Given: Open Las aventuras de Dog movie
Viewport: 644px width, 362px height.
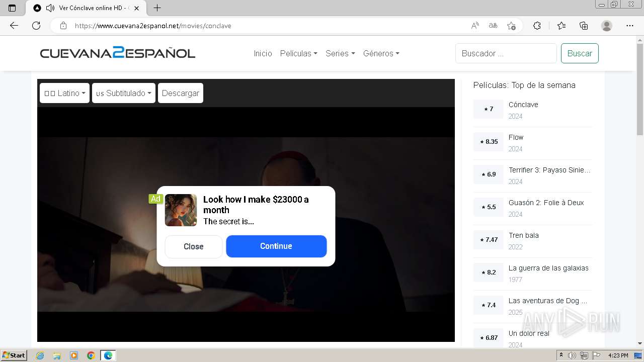Looking at the screenshot, I should click(x=547, y=301).
